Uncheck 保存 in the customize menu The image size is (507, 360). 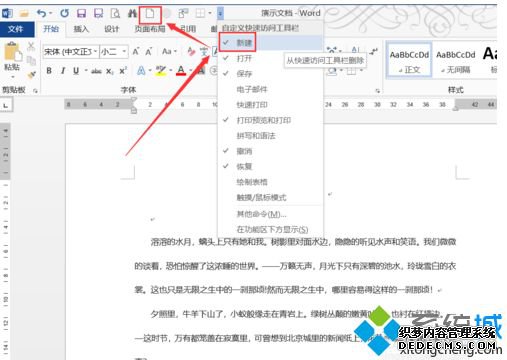click(x=271, y=74)
